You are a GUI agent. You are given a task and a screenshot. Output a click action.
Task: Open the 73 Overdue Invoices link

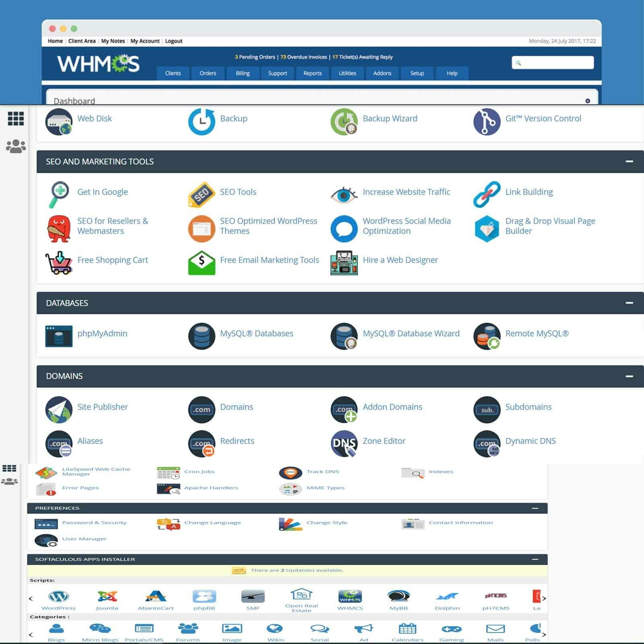(304, 57)
